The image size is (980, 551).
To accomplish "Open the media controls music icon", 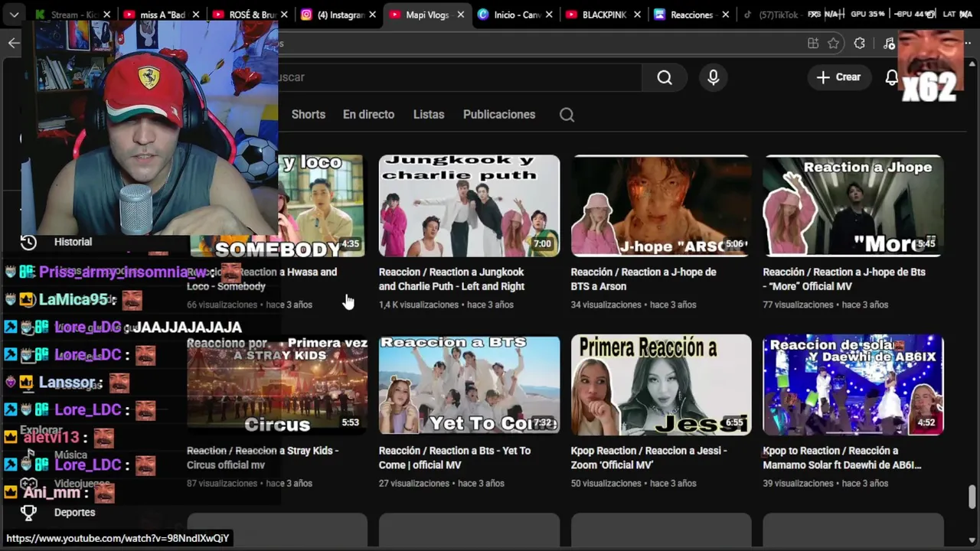I will (x=888, y=44).
